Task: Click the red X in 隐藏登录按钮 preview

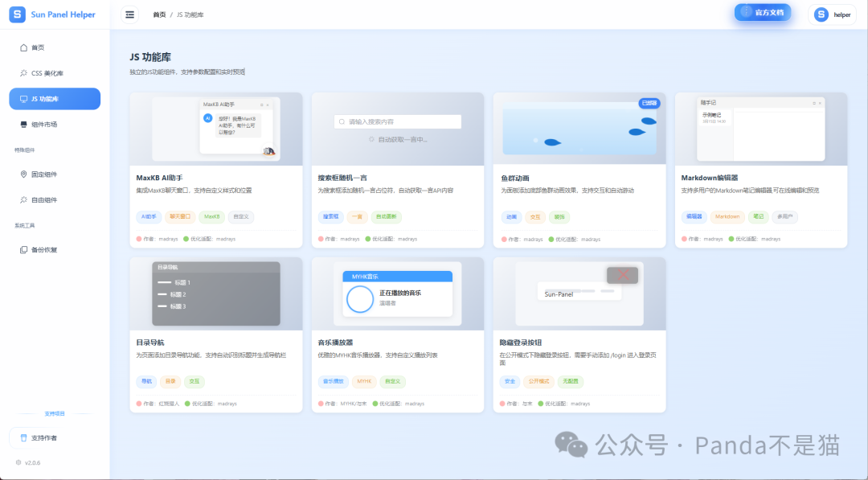Action: tap(622, 276)
